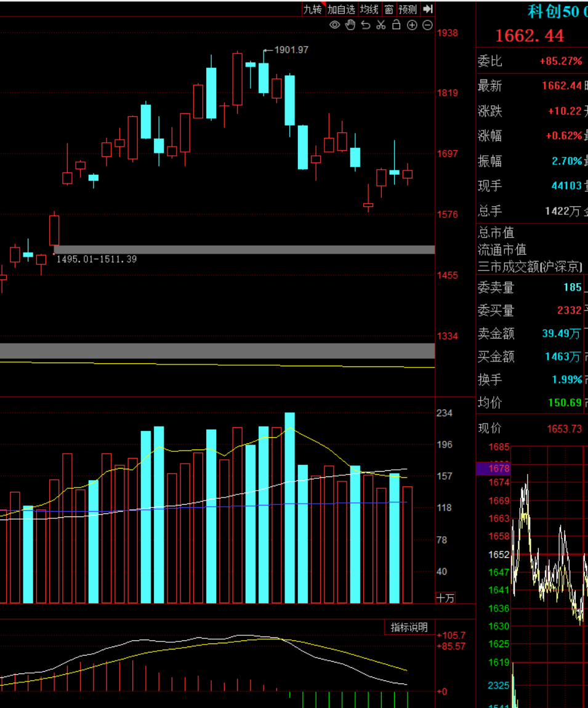Open the 指标说明 indicator description
This screenshot has width=588, height=708.
[x=409, y=627]
